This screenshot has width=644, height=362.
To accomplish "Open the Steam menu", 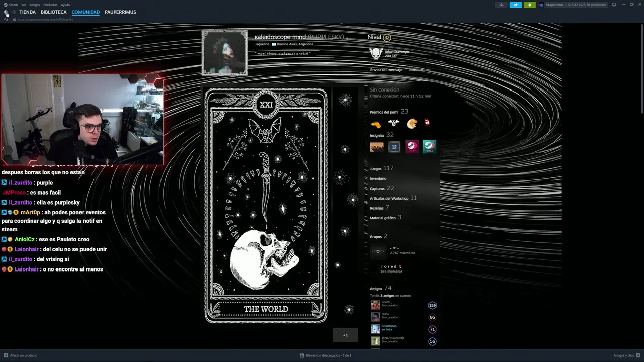I will [x=11, y=5].
